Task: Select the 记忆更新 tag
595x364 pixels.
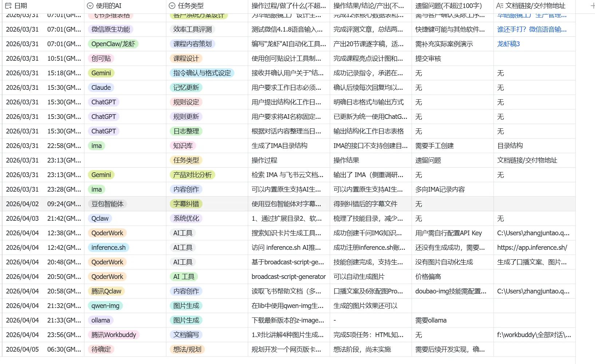Action: 186,88
